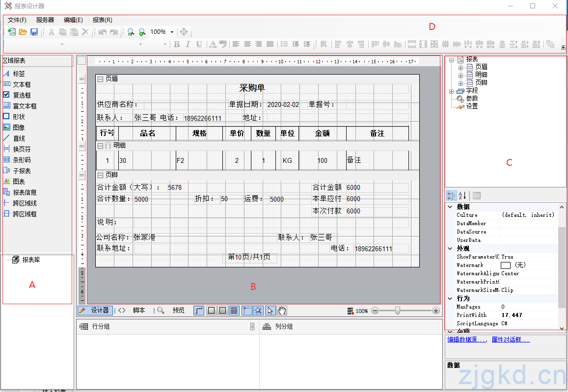Toggle no-grid mode in the bottom bar
This screenshot has height=392, width=568.
[x=212, y=311]
